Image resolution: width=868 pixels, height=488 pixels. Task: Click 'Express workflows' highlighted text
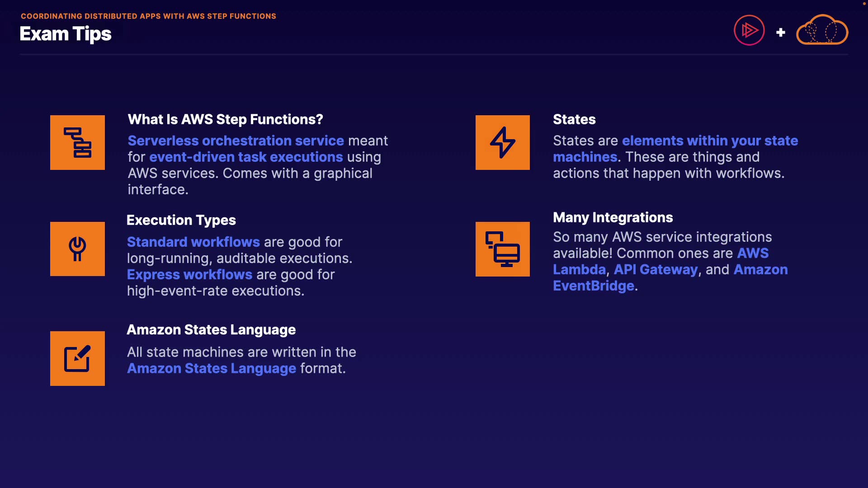189,275
